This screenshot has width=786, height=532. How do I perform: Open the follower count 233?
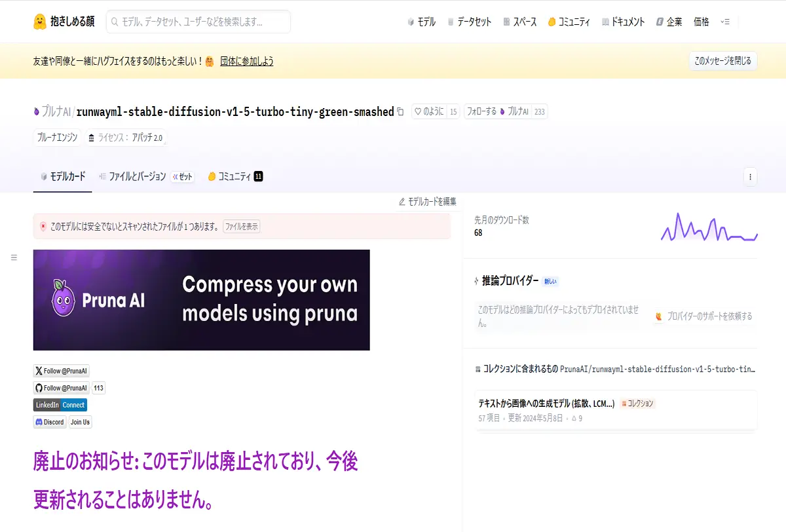pos(539,111)
